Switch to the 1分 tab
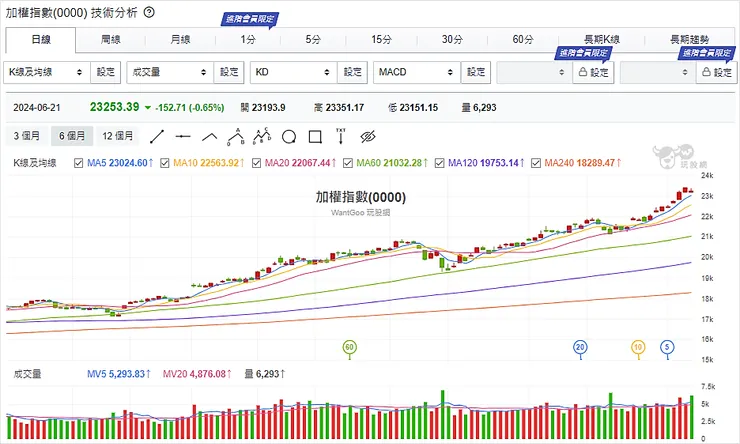Image resolution: width=740 pixels, height=444 pixels. (x=248, y=40)
